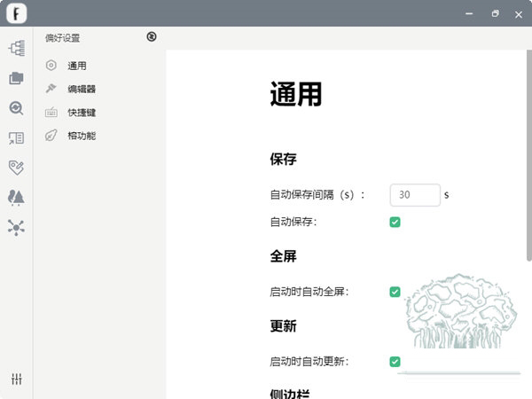The height and width of the screenshot is (399, 532).
Task: Open the tree theme sidebar icon
Action: click(16, 197)
